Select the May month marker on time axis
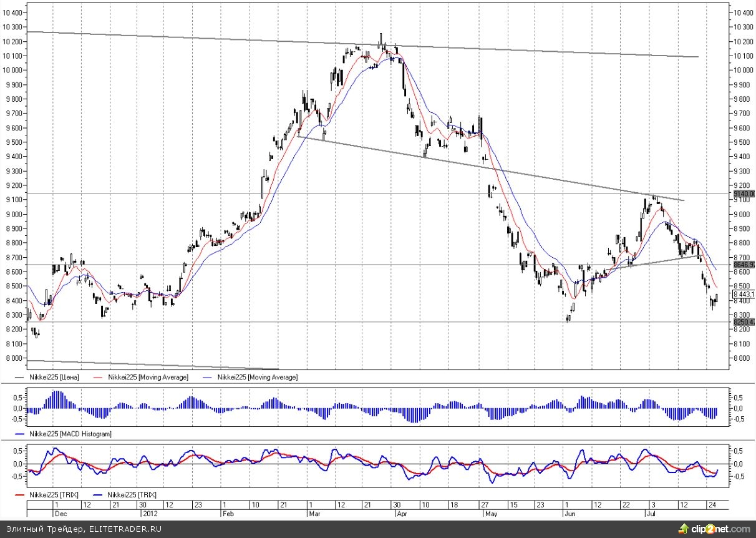The image size is (756, 538). click(492, 512)
